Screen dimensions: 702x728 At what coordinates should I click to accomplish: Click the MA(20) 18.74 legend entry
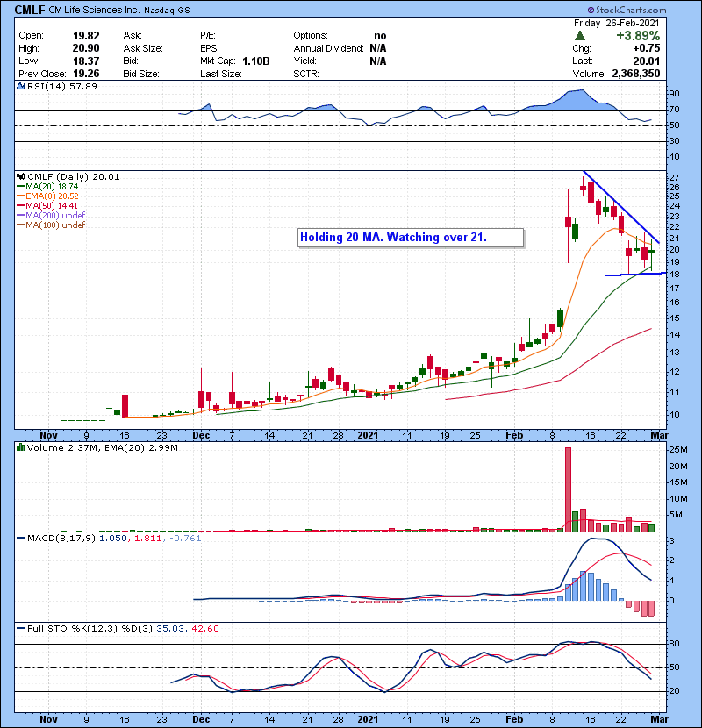pyautogui.click(x=47, y=187)
